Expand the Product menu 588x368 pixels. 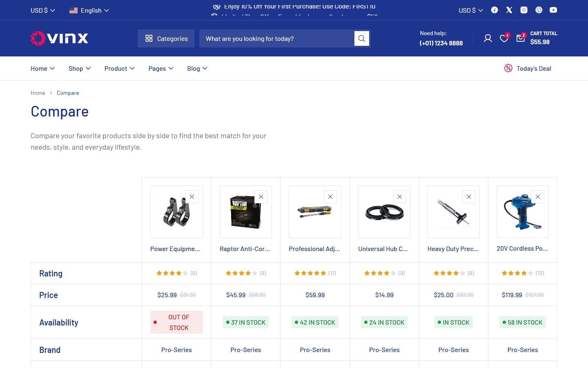point(120,69)
